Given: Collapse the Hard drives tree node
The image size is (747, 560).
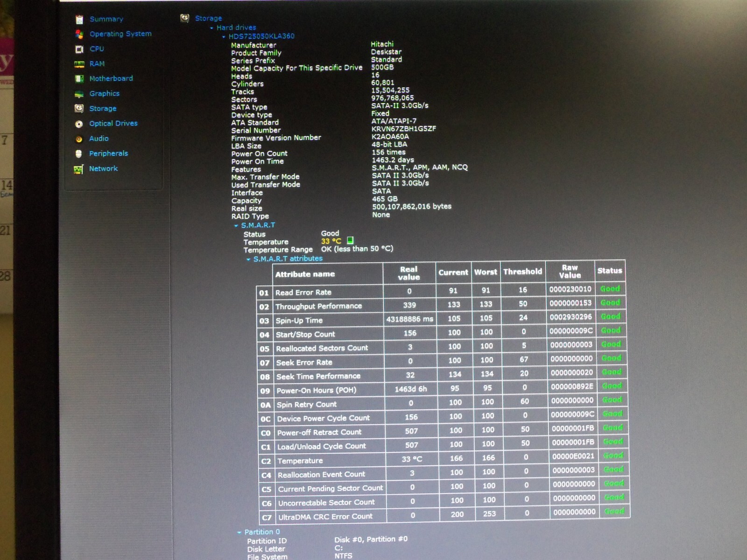Looking at the screenshot, I should 211,28.
